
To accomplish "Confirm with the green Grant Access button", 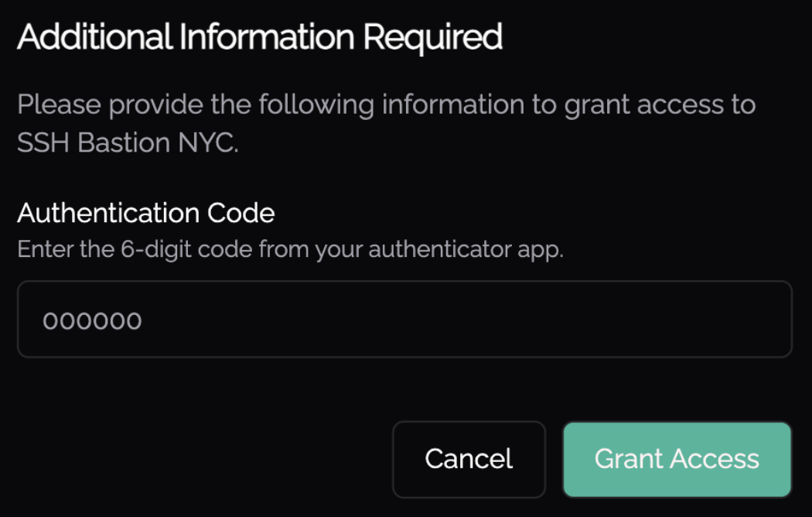I will [x=677, y=459].
